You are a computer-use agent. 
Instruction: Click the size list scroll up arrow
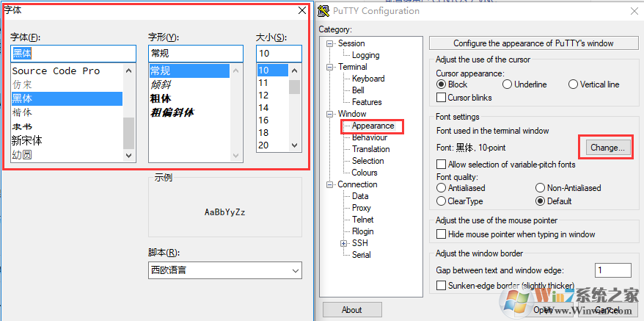(294, 71)
